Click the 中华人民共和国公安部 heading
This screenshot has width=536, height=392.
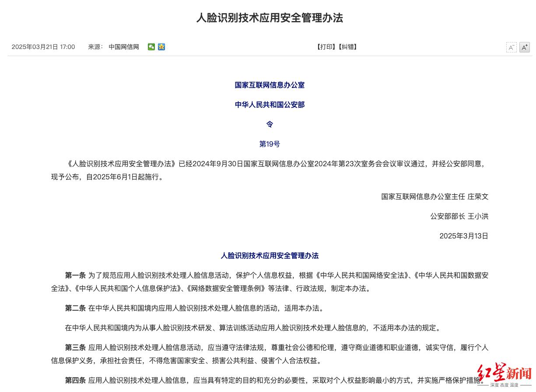coord(270,105)
